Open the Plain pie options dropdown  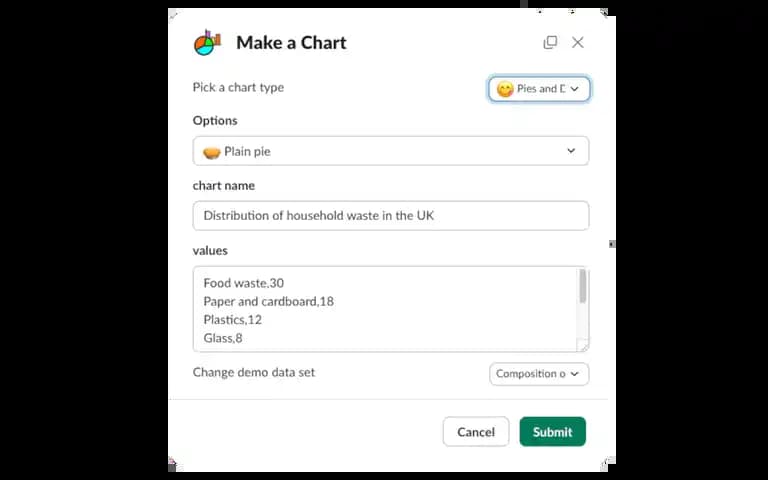tap(391, 151)
